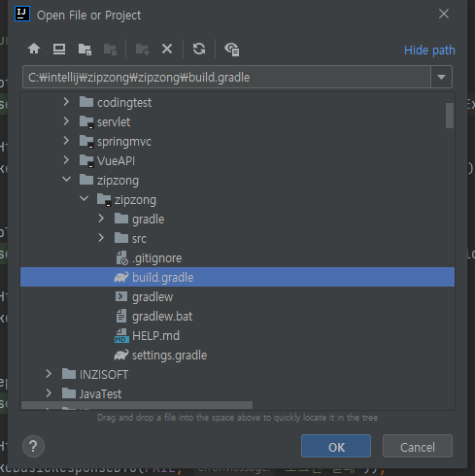The image size is (475, 476).
Task: Click the INZISOFT folder icon
Action: click(69, 374)
